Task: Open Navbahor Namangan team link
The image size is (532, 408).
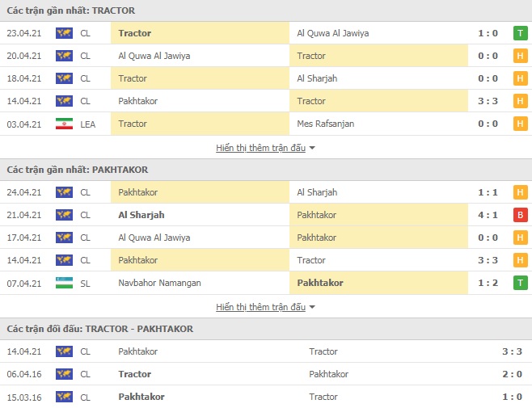Action: coord(159,283)
